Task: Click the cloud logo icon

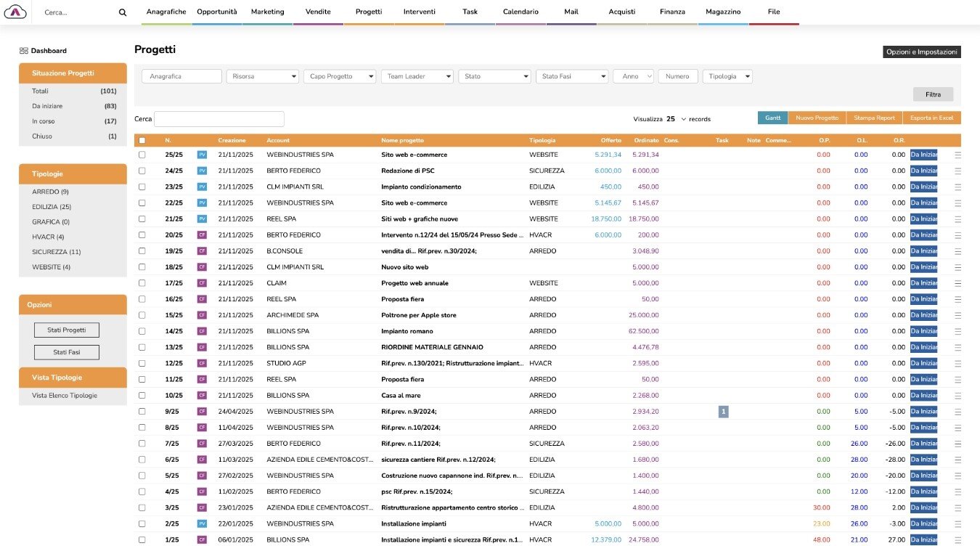Action: pos(15,12)
